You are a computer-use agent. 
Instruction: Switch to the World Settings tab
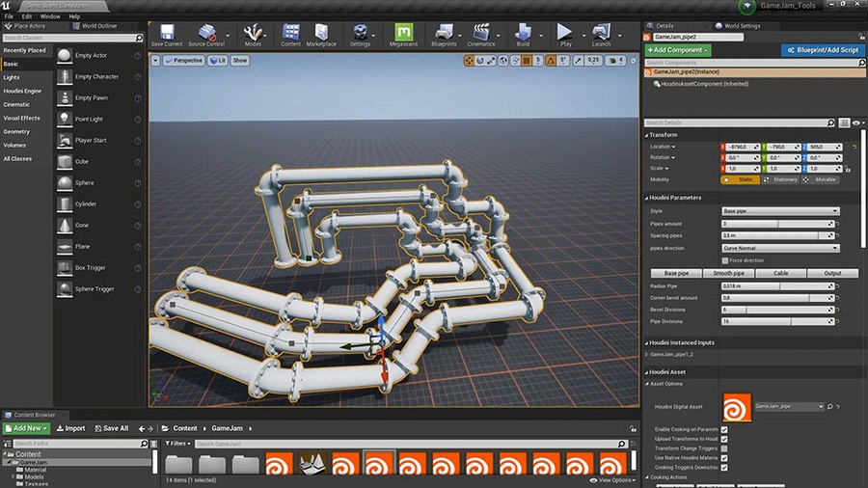(x=742, y=26)
